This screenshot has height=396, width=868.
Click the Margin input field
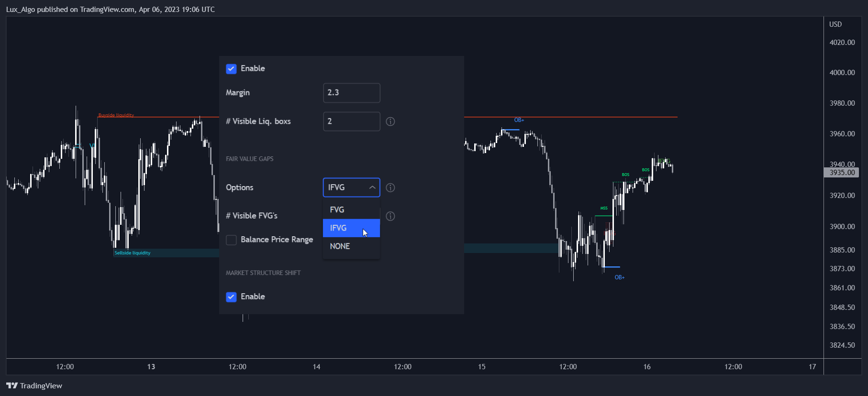coord(351,93)
